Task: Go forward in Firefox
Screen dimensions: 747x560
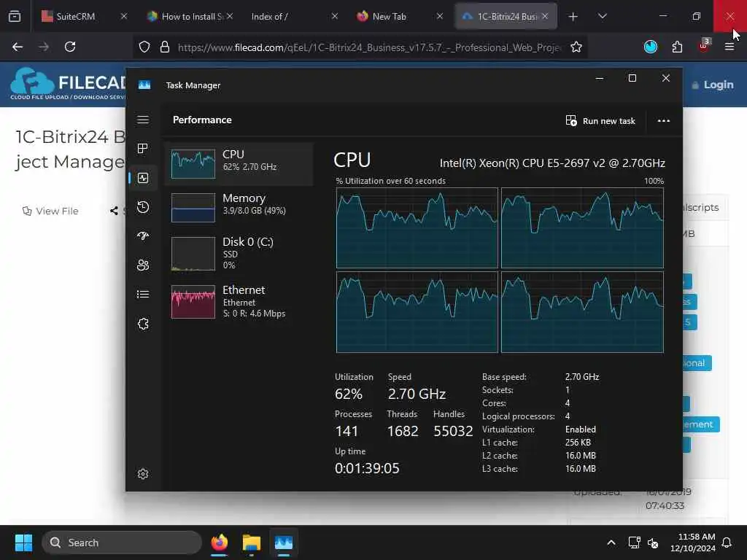Action: click(x=43, y=47)
